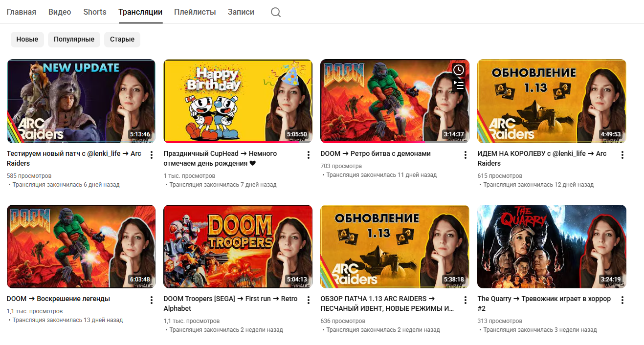Click Add to queue icon on DOOM thumbnail

(x=458, y=86)
